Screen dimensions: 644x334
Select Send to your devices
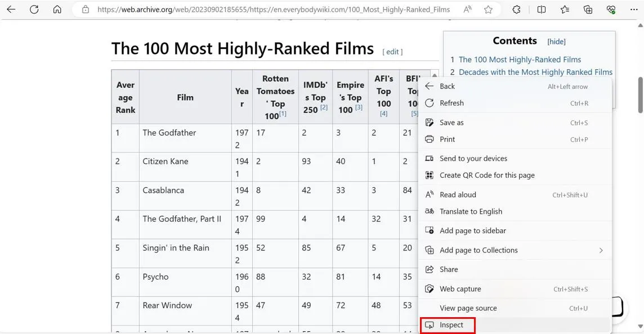515,159
